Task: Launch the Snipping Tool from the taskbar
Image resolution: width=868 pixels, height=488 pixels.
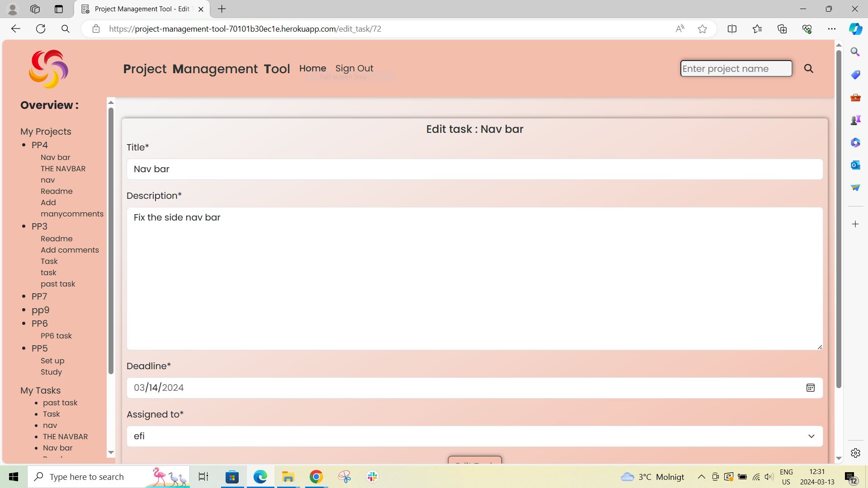Action: tap(344, 476)
